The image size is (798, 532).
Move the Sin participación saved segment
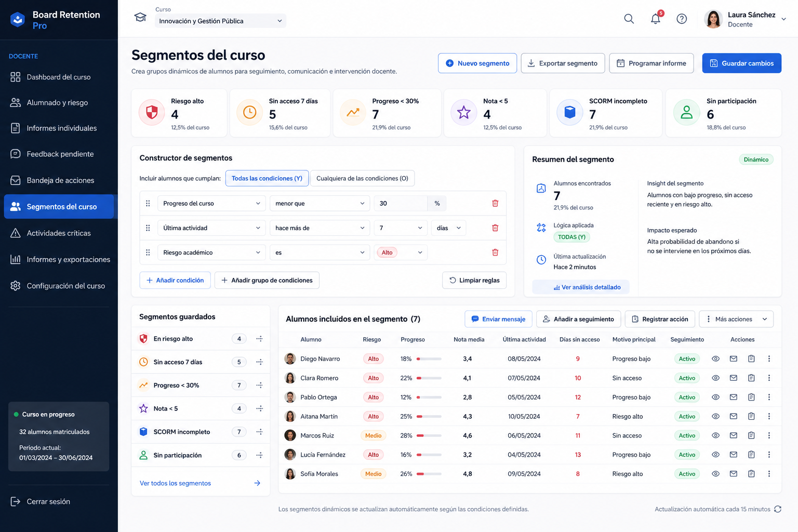[x=259, y=455]
